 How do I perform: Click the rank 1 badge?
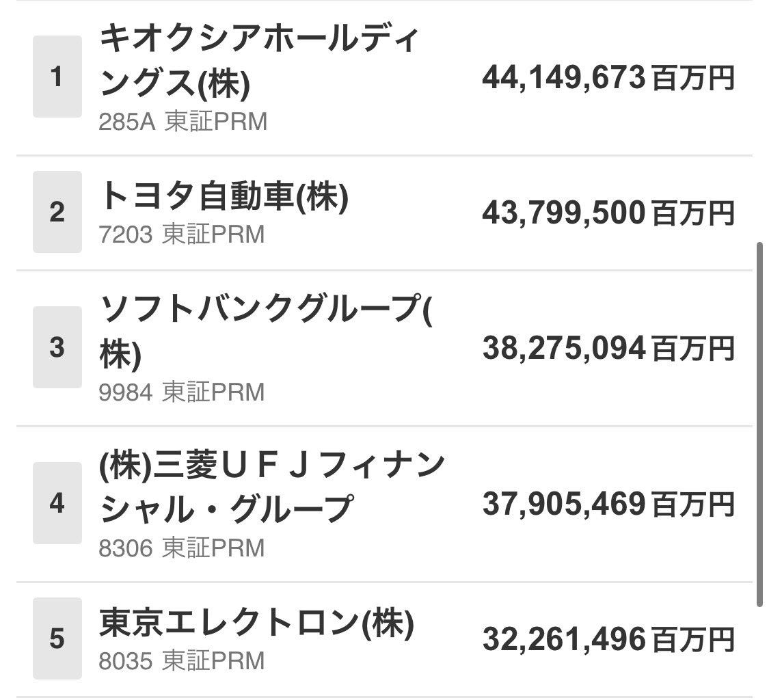tap(57, 77)
